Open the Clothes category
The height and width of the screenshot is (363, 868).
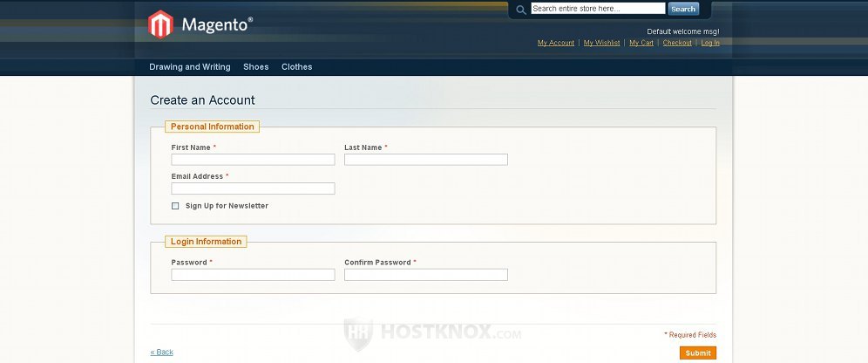(296, 66)
